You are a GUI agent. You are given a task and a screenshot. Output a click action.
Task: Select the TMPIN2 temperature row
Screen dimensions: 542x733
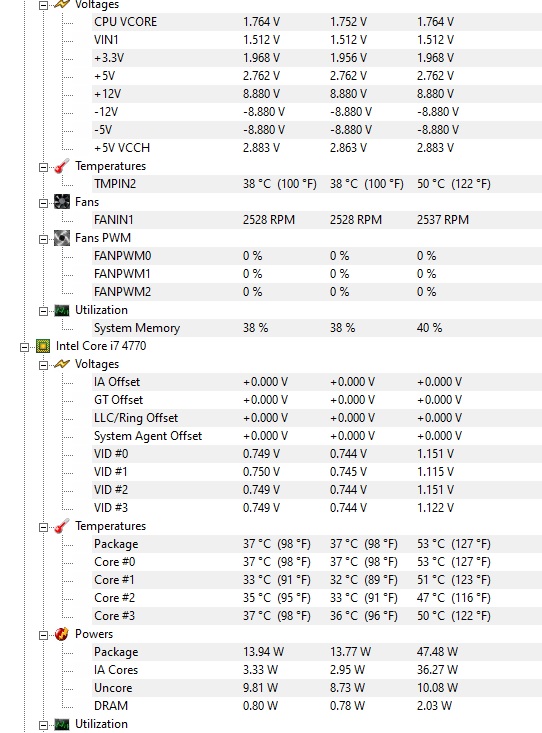point(317,184)
